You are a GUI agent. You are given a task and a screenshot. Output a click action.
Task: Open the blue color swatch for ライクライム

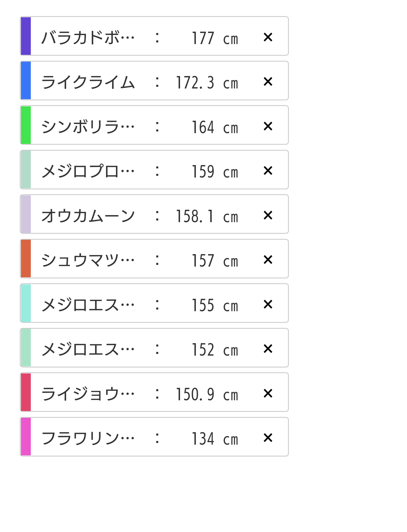tap(26, 81)
